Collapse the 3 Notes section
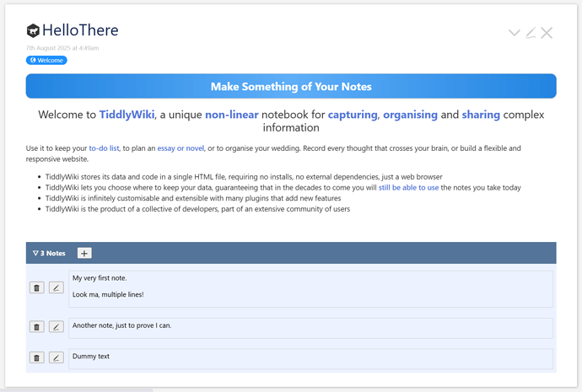582x392 pixels. (48, 253)
